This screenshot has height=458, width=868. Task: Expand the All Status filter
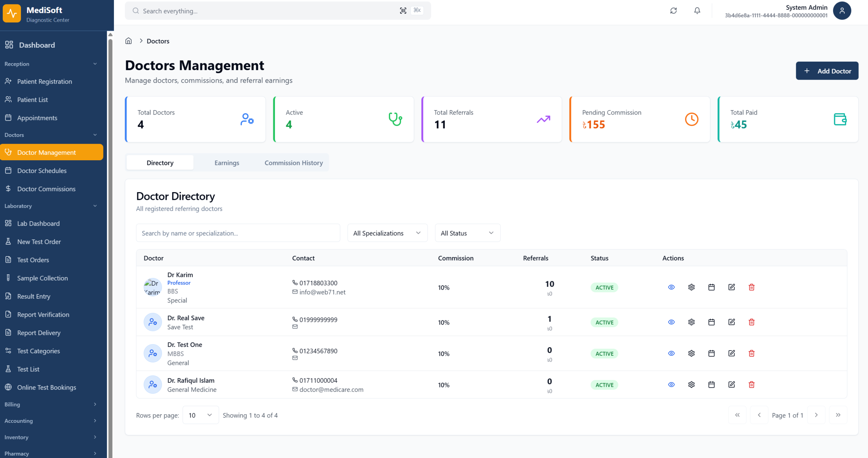tap(467, 233)
